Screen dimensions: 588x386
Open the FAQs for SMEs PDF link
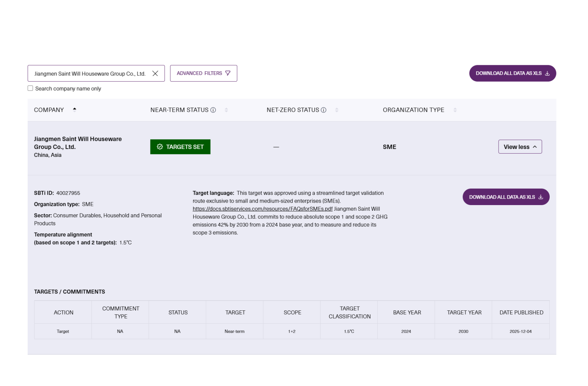coord(262,209)
